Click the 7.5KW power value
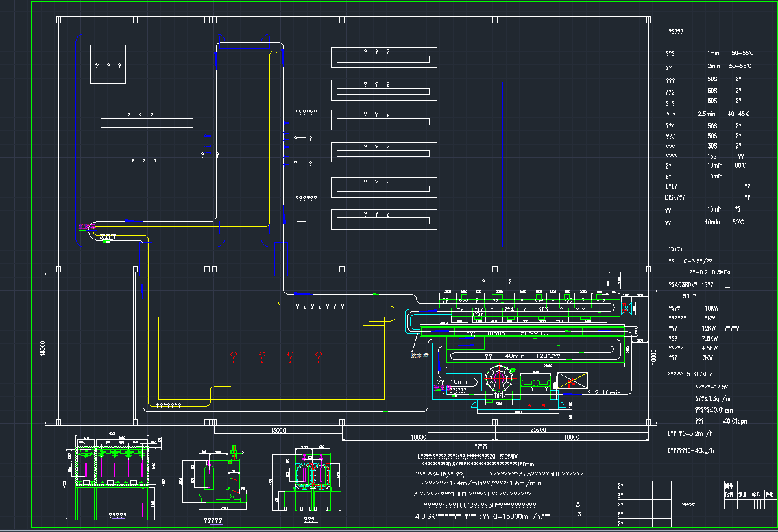This screenshot has height=532, width=778. tap(709, 338)
